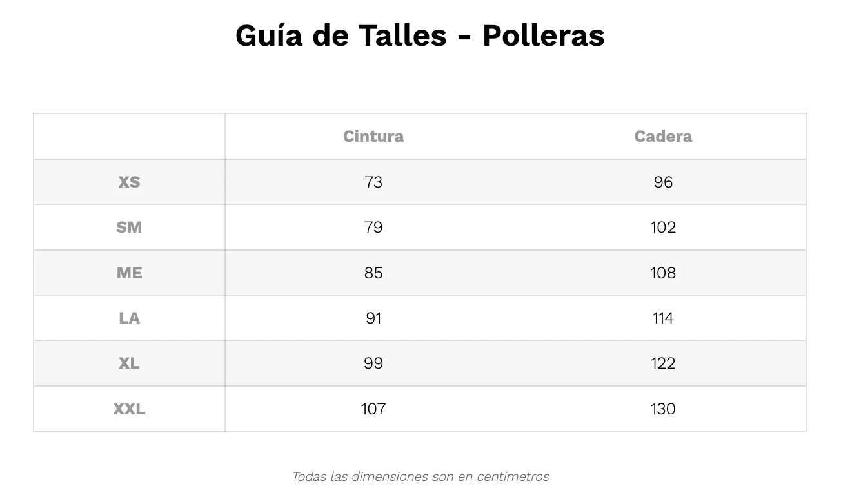This screenshot has height=504, width=841.
Task: Select the SM waist value 79
Action: click(373, 228)
